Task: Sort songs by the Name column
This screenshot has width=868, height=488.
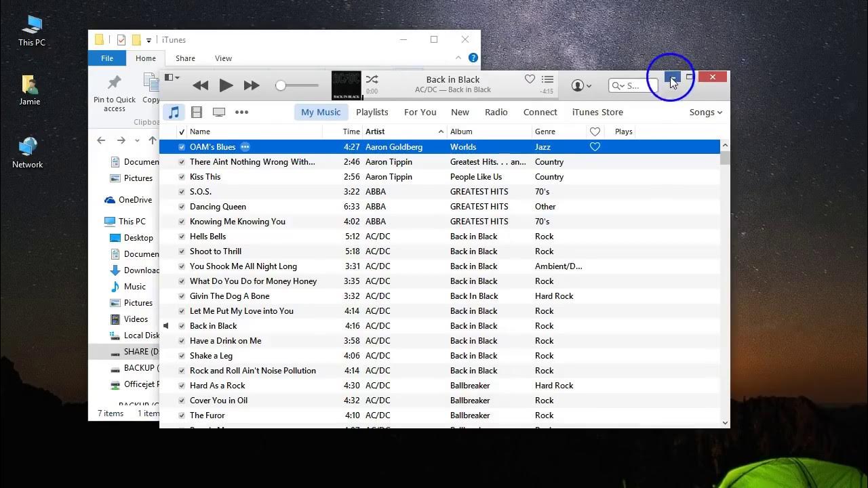Action: [254, 131]
